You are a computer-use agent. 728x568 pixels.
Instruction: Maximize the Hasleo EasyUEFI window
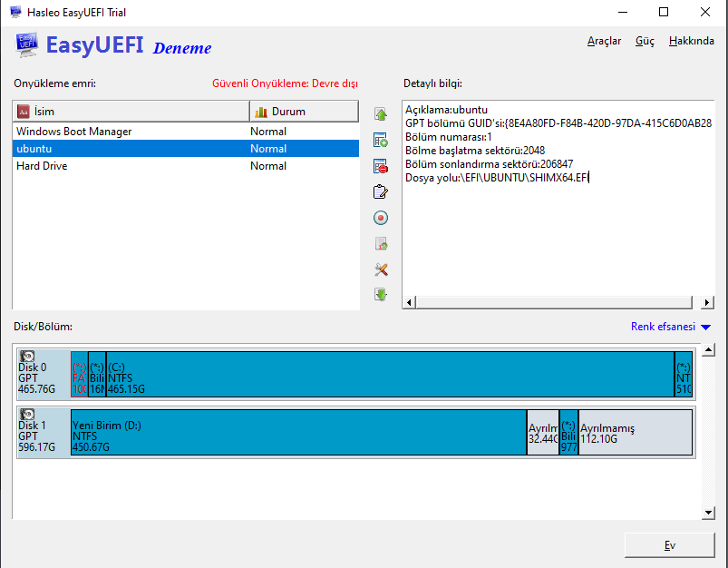coord(664,12)
